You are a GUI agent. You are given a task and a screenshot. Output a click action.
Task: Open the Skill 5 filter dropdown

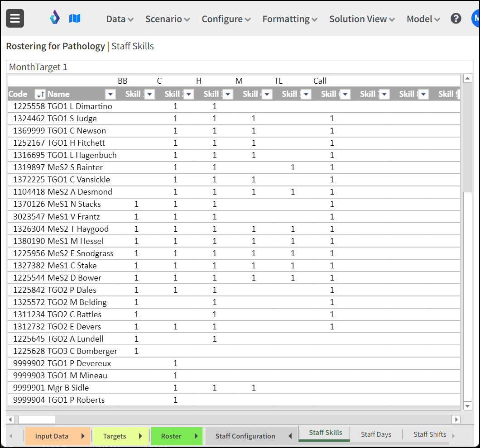point(306,94)
